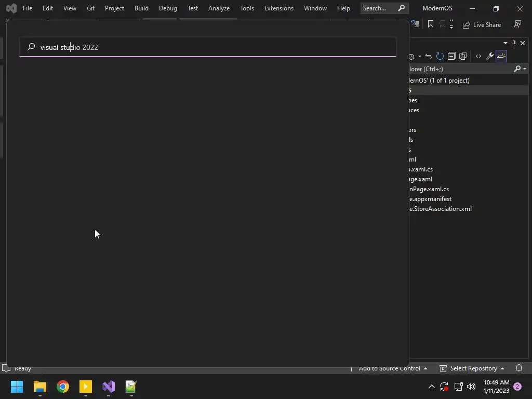Screen dimensions: 532x399
Task: Toggle auto-hide pin on Solution Explorer
Action: (x=514, y=43)
